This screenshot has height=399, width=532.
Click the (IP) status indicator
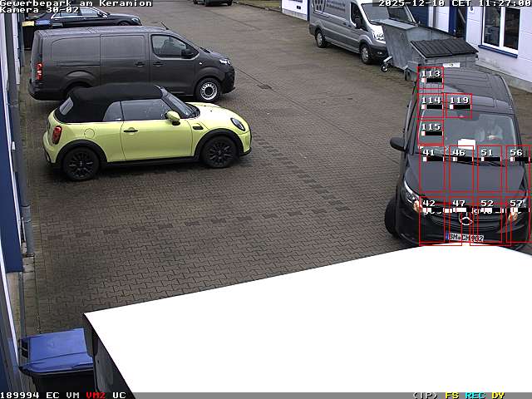point(425,395)
